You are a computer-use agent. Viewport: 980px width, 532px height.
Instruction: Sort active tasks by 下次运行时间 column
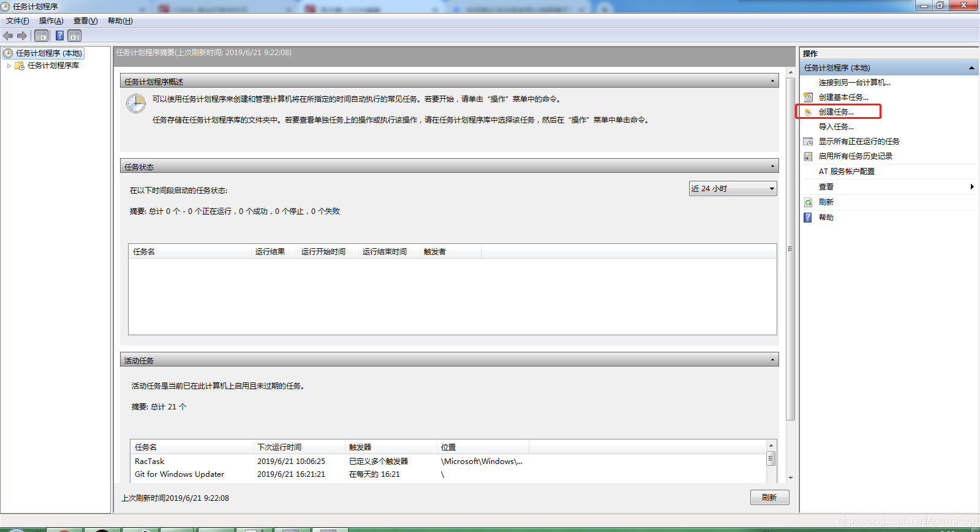click(x=299, y=447)
